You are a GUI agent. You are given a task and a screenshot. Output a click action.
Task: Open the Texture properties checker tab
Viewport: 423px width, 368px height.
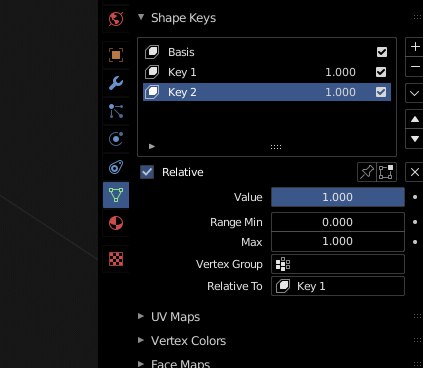[116, 259]
